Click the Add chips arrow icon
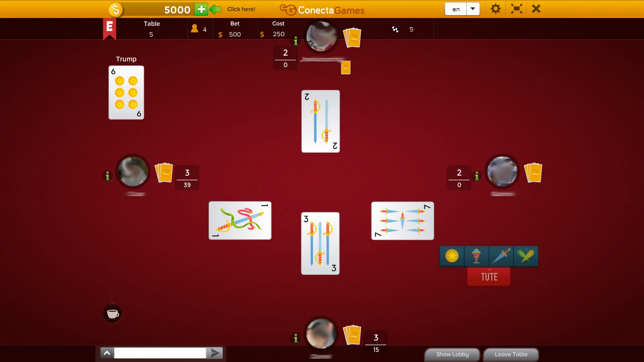 215,9
